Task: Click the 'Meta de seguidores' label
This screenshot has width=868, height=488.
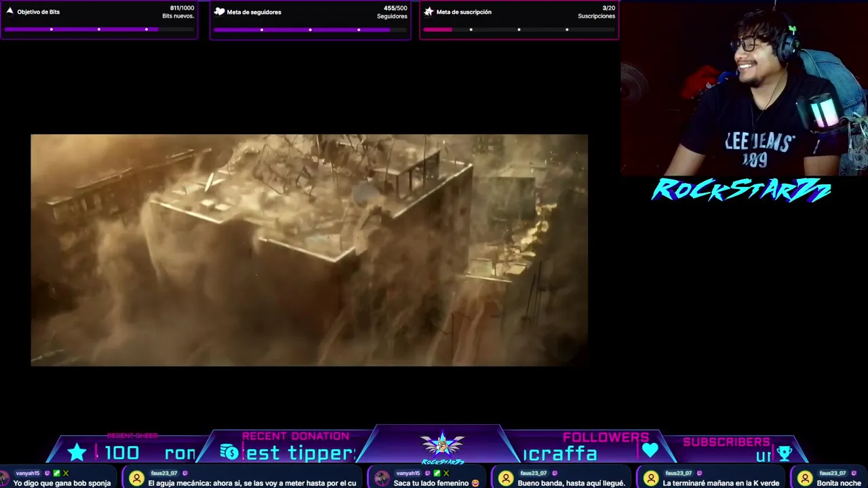Action: [x=254, y=12]
